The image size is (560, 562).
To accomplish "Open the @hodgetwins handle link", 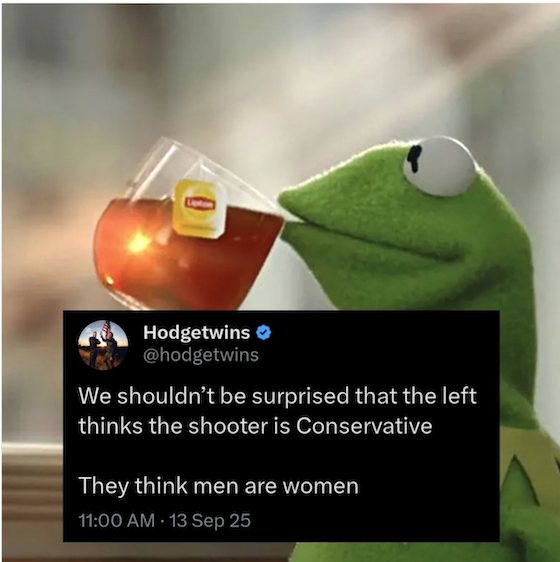I will tap(201, 355).
